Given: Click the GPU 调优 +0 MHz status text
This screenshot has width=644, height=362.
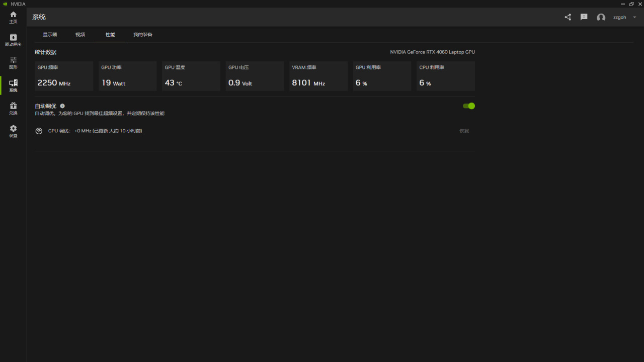Looking at the screenshot, I should click(x=95, y=131).
